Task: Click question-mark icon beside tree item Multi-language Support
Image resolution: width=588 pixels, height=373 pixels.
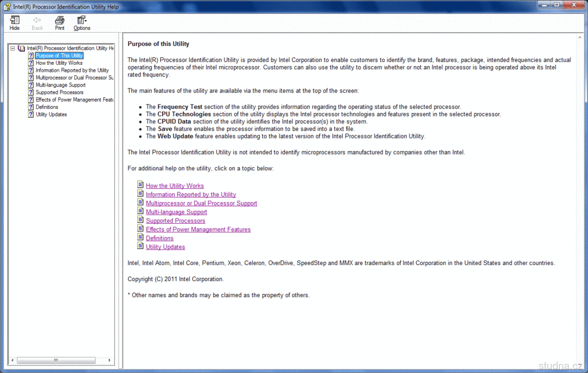Action: 31,85
